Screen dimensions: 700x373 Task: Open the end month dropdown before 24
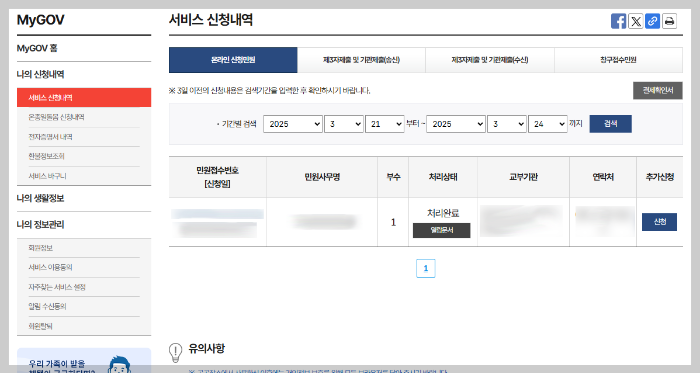click(506, 124)
